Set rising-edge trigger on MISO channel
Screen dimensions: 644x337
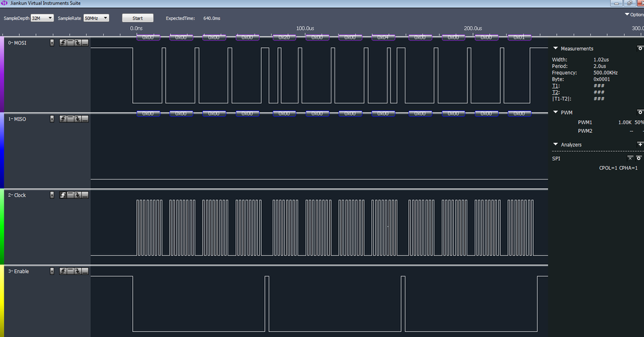tap(63, 119)
